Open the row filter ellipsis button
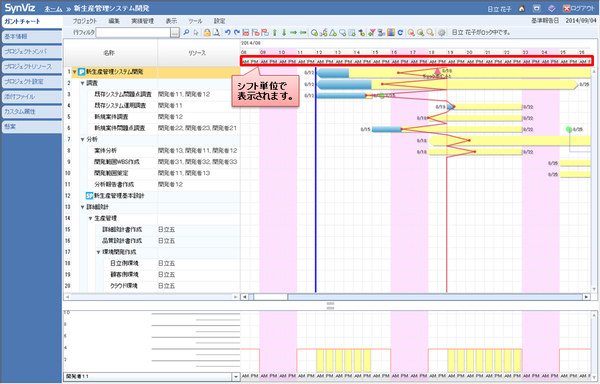 [175, 33]
